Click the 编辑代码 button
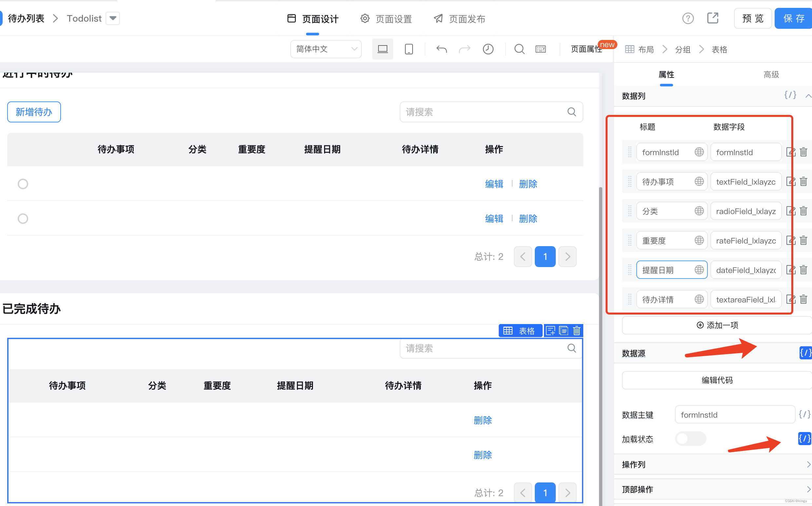The width and height of the screenshot is (812, 506). [x=717, y=380]
